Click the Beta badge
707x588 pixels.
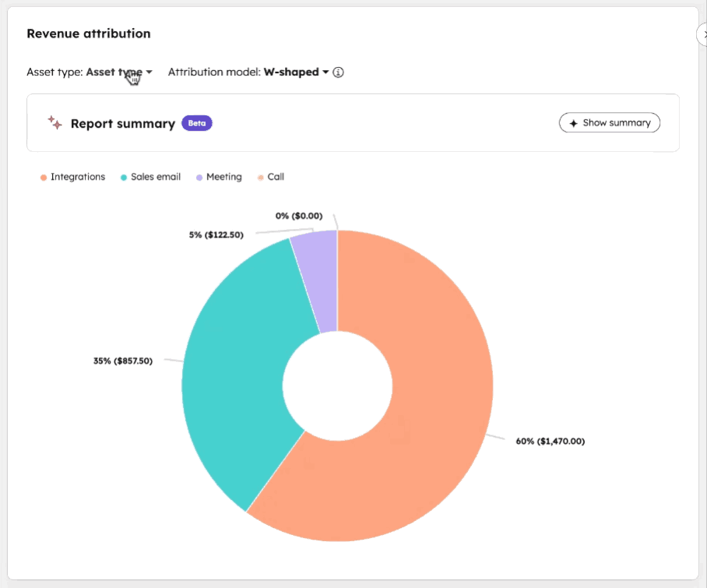(x=196, y=123)
